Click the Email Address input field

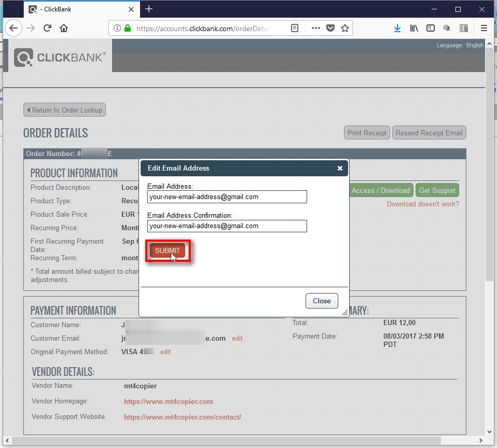[x=227, y=197]
